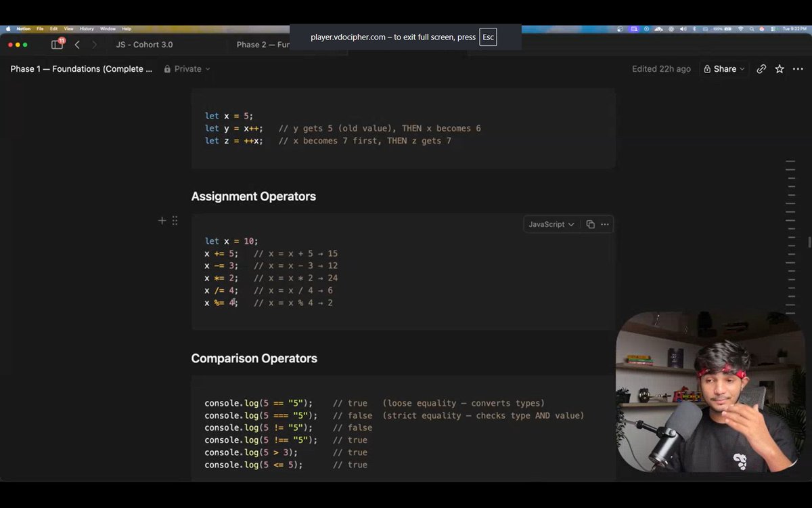Click the ChatGPT icon in menu bar
This screenshot has width=812, height=508.
pyautogui.click(x=671, y=29)
